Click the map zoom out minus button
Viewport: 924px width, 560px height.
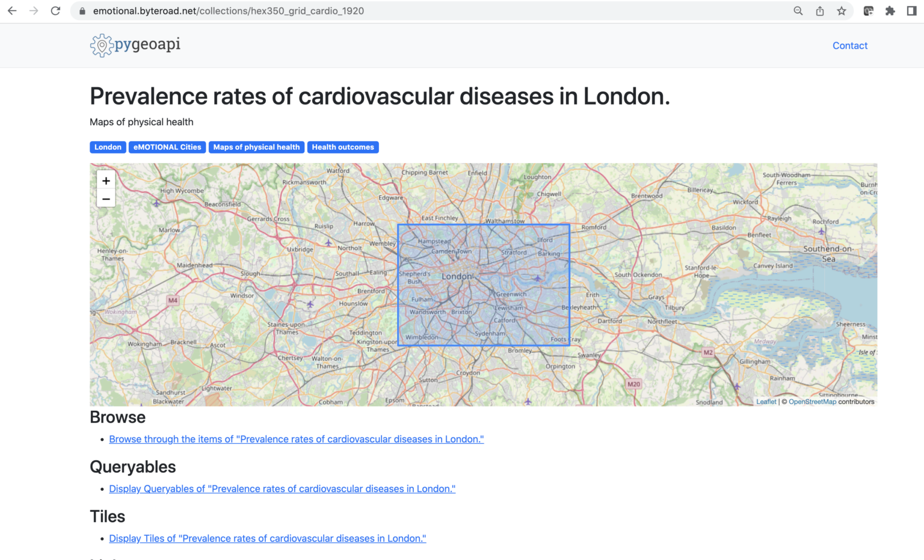click(x=106, y=199)
